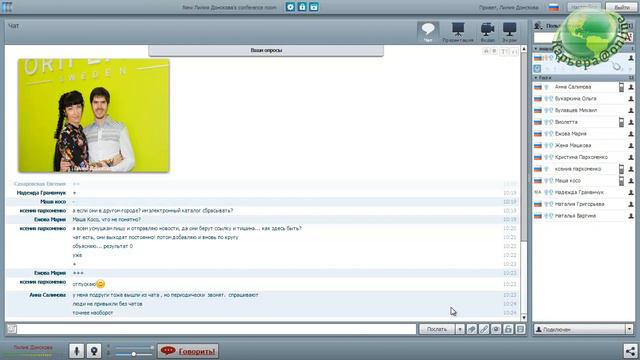This screenshot has height=360, width=640.
Task: Click the third blue icon in top center header
Action: (314, 7)
